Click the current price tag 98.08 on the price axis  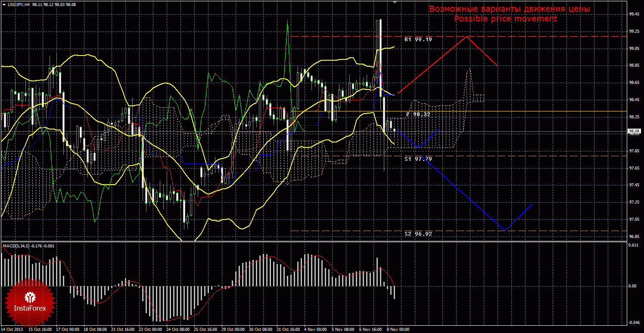634,131
